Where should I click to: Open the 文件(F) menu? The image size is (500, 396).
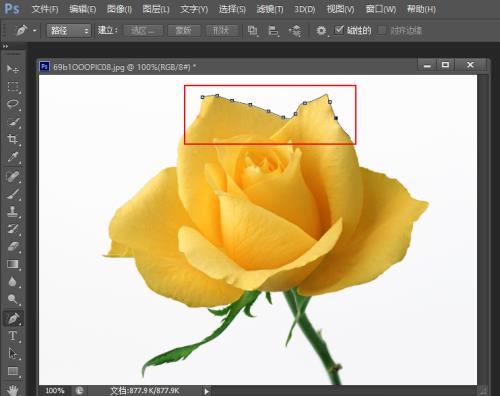coord(45,9)
